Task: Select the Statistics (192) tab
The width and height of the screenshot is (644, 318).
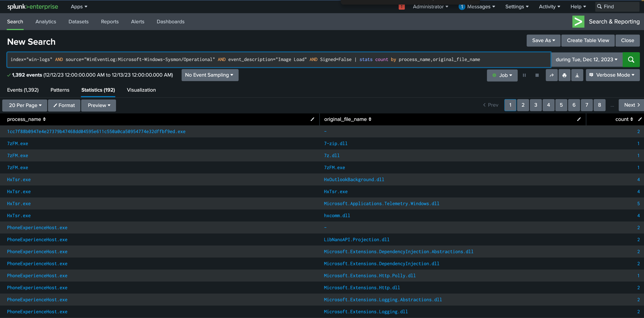Action: coord(98,90)
